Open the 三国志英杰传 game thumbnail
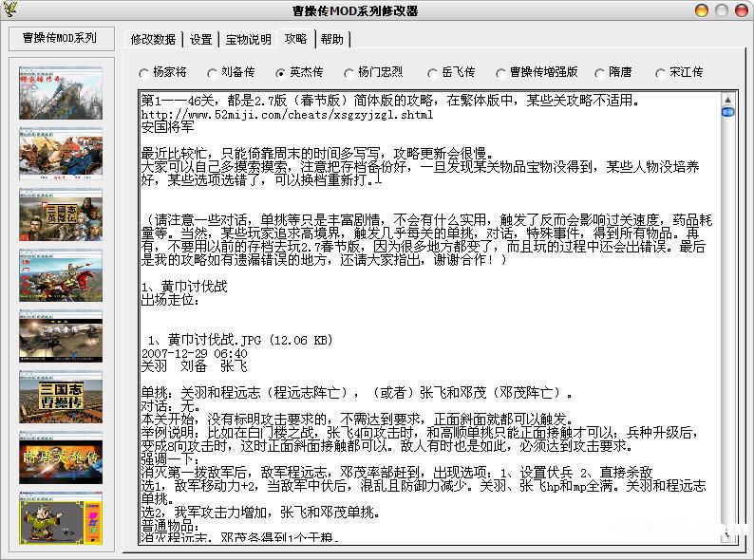 pyautogui.click(x=61, y=215)
